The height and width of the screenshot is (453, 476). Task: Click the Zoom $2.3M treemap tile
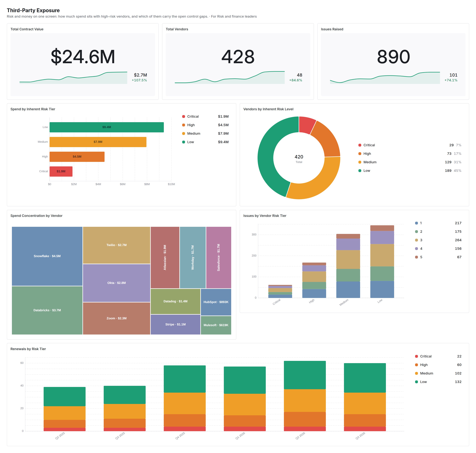(117, 318)
